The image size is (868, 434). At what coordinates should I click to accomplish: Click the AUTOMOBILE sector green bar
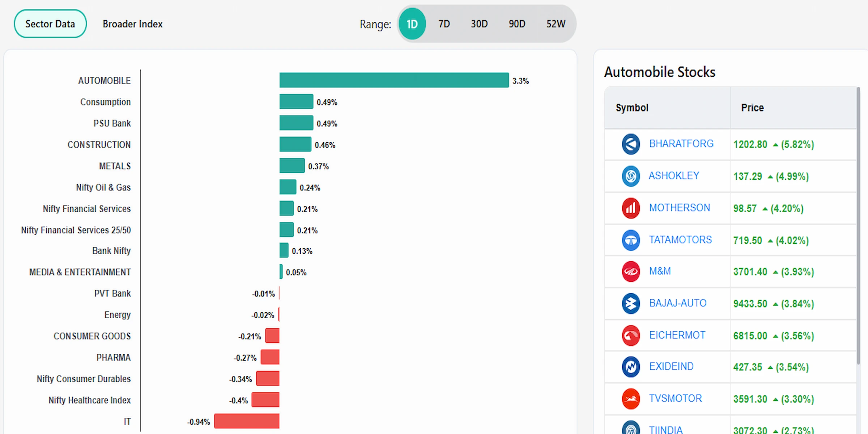(394, 80)
